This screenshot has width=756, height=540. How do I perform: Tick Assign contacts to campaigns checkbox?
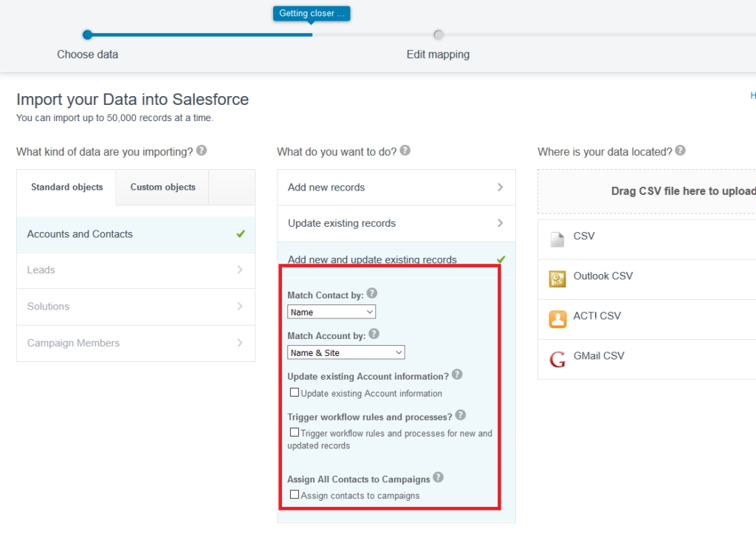[x=294, y=495]
